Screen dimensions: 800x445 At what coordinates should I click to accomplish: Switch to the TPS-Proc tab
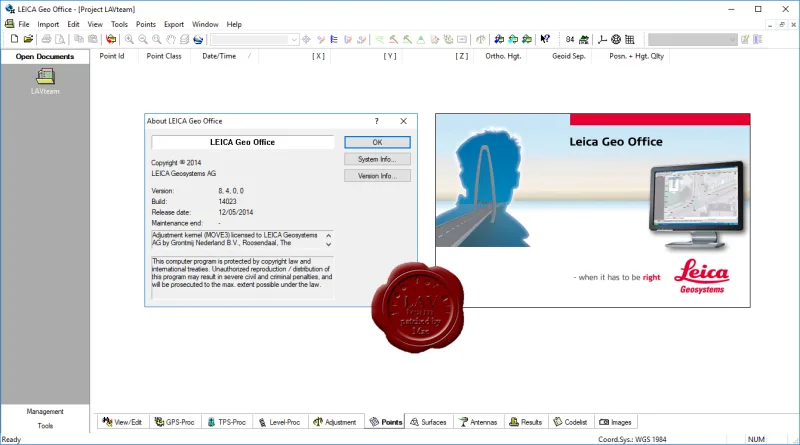pyautogui.click(x=227, y=422)
